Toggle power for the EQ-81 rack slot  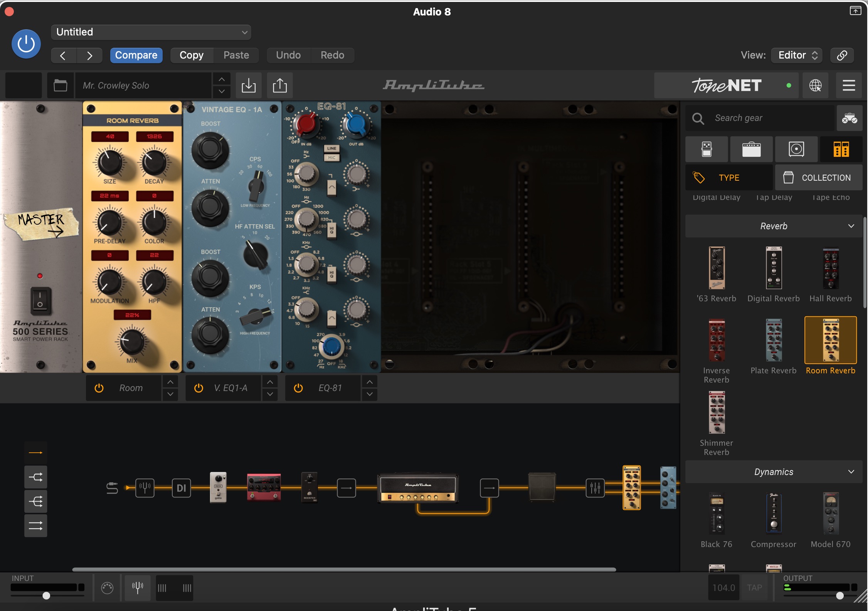click(x=298, y=388)
